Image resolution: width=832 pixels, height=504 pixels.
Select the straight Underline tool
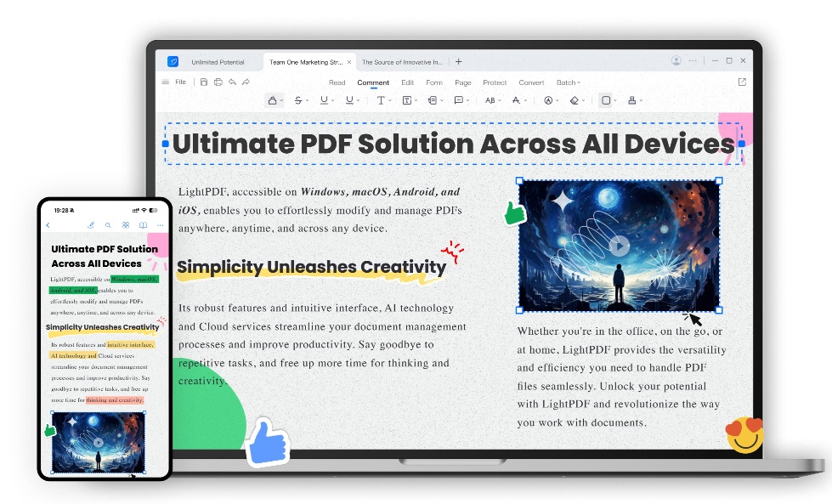pos(324,100)
